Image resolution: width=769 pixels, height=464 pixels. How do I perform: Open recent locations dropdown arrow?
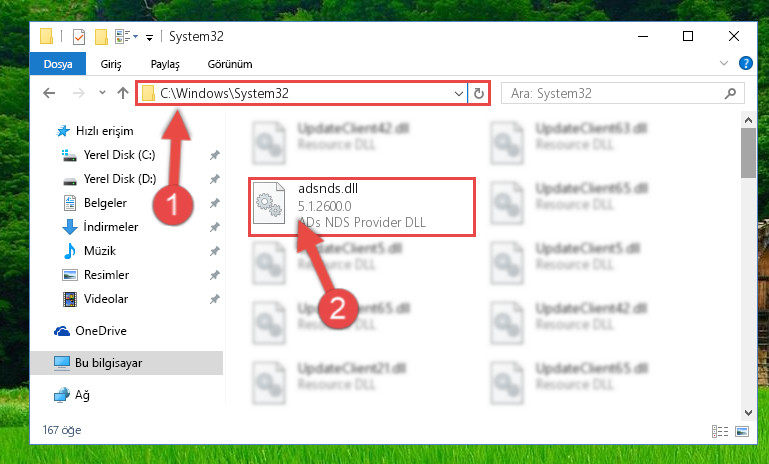(102, 92)
